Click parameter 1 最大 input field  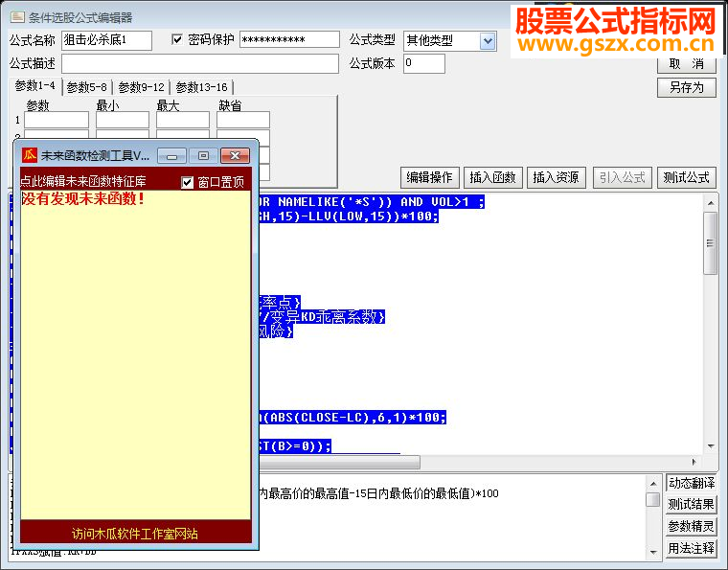182,120
